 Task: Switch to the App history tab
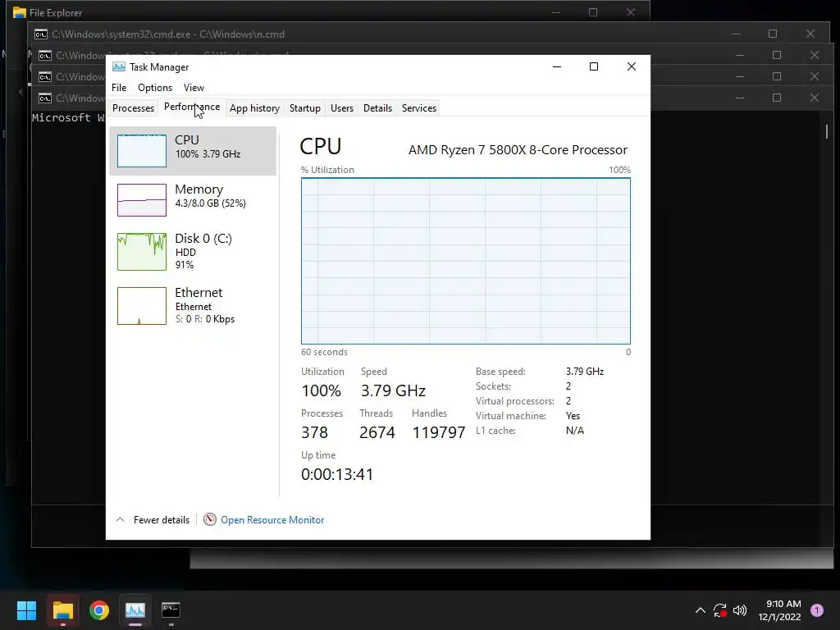[x=254, y=107]
